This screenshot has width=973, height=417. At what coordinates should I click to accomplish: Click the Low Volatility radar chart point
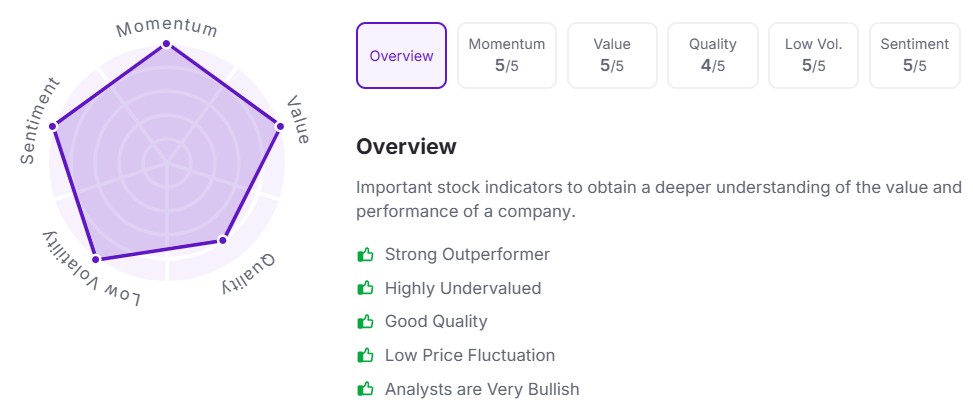point(96,260)
